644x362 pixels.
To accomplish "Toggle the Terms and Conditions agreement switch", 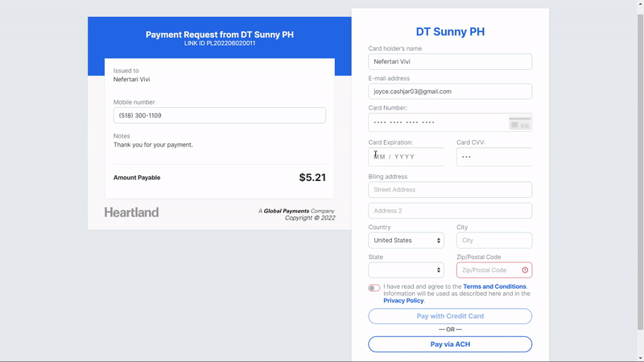I will [x=374, y=287].
